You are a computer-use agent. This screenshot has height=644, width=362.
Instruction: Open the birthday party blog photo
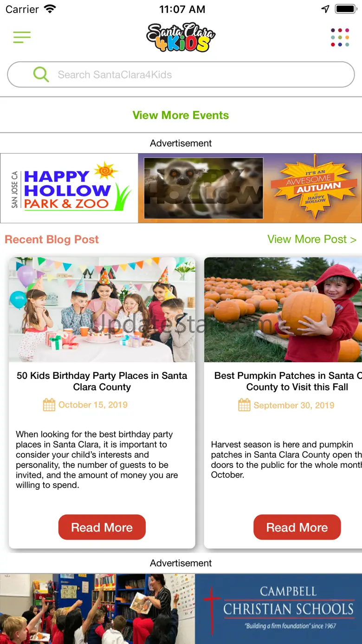102,310
